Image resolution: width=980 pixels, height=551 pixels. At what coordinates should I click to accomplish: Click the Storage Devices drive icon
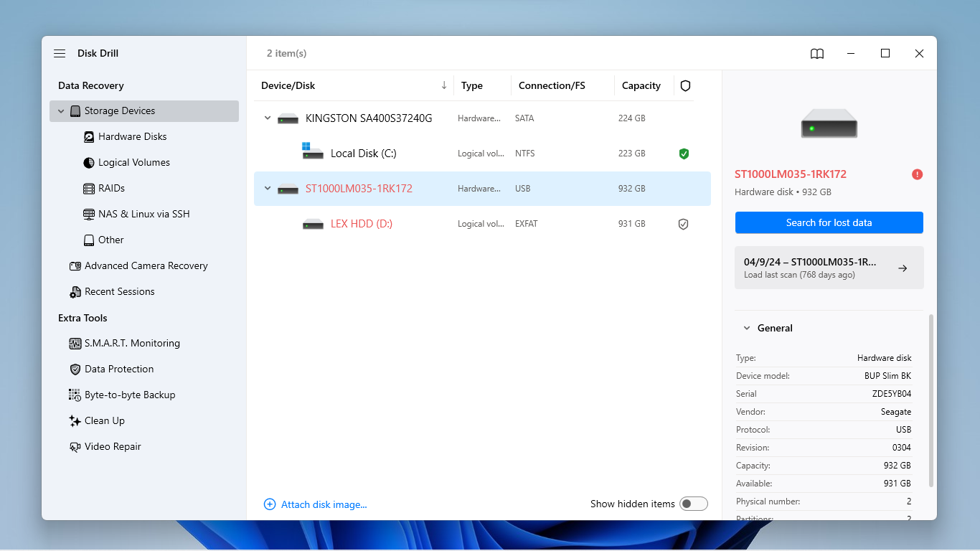tap(75, 111)
